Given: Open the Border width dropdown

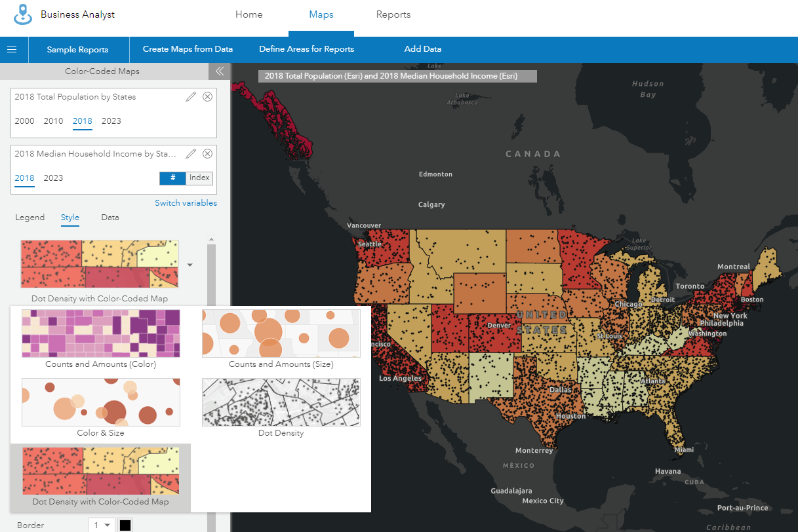Looking at the screenshot, I should pos(102,524).
